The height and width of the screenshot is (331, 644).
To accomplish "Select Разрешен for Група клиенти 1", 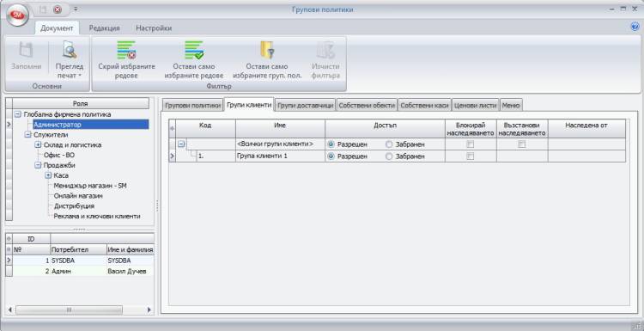I will click(x=331, y=156).
